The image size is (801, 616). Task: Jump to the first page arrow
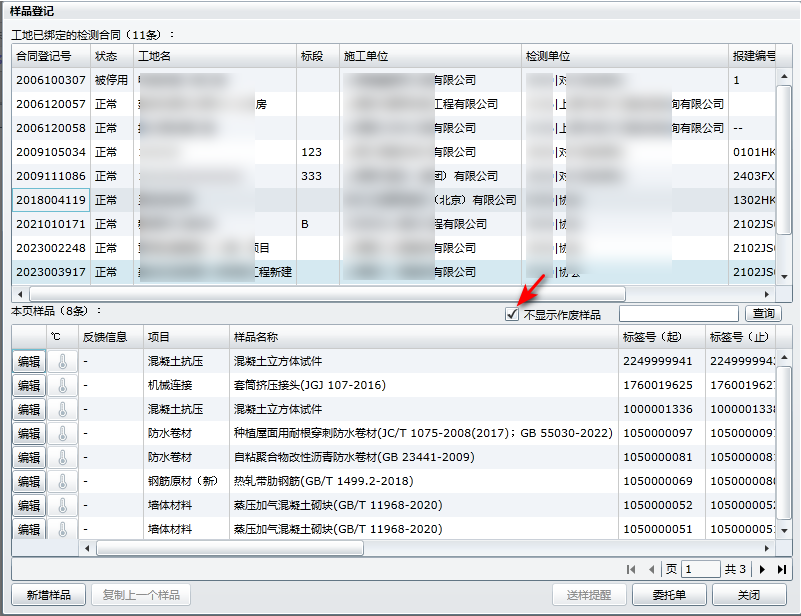(632, 569)
